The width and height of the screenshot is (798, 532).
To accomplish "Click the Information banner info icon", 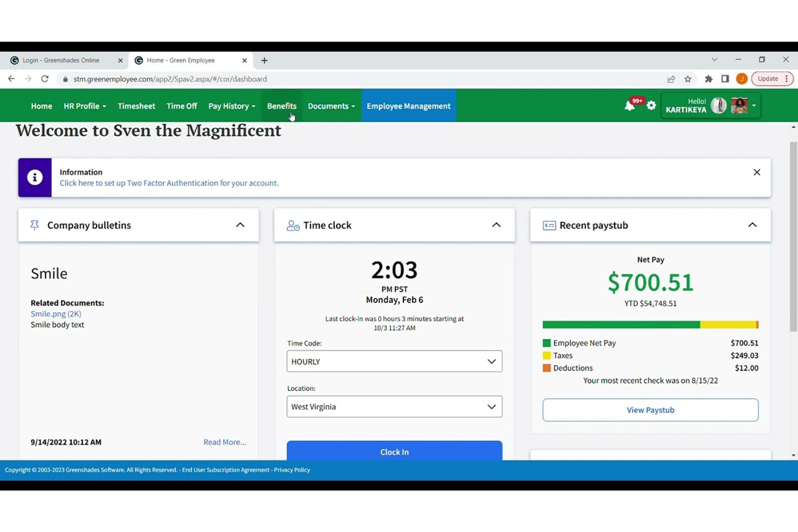I will pos(35,177).
